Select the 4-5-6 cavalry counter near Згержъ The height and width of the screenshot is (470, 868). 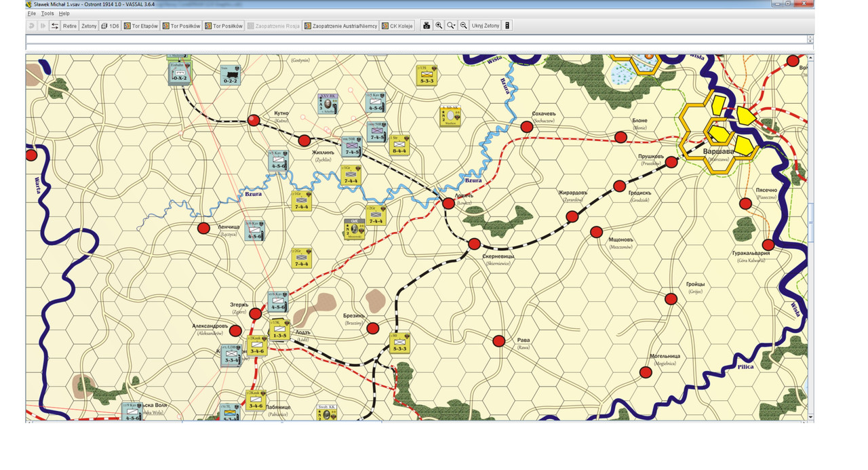point(278,301)
